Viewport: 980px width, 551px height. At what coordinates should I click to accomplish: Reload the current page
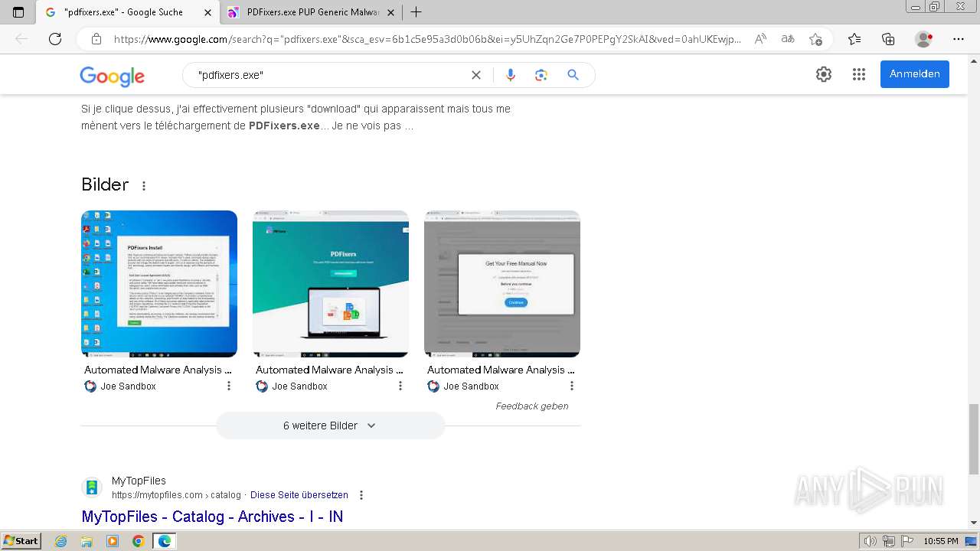click(55, 39)
